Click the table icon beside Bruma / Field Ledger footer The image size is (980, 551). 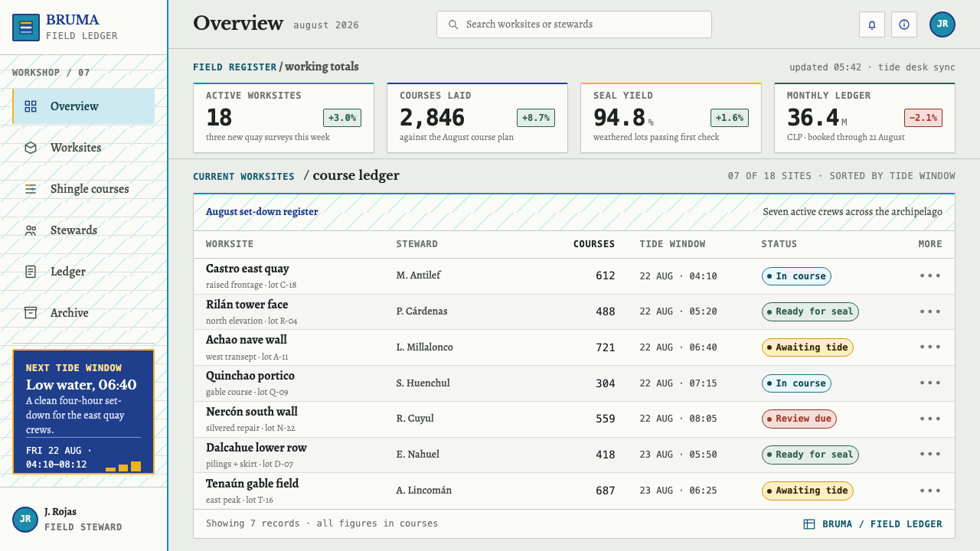[x=809, y=524]
